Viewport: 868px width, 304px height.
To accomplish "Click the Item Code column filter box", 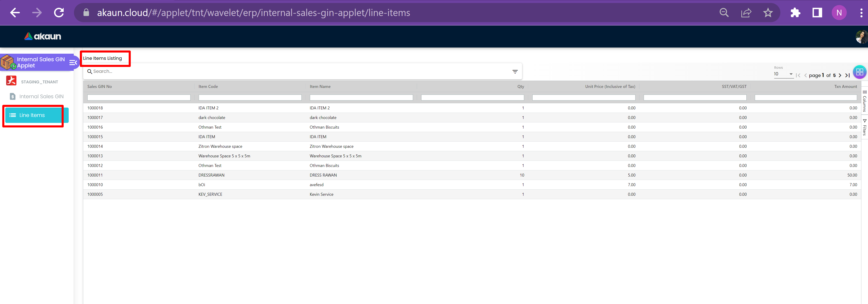I will pos(250,98).
